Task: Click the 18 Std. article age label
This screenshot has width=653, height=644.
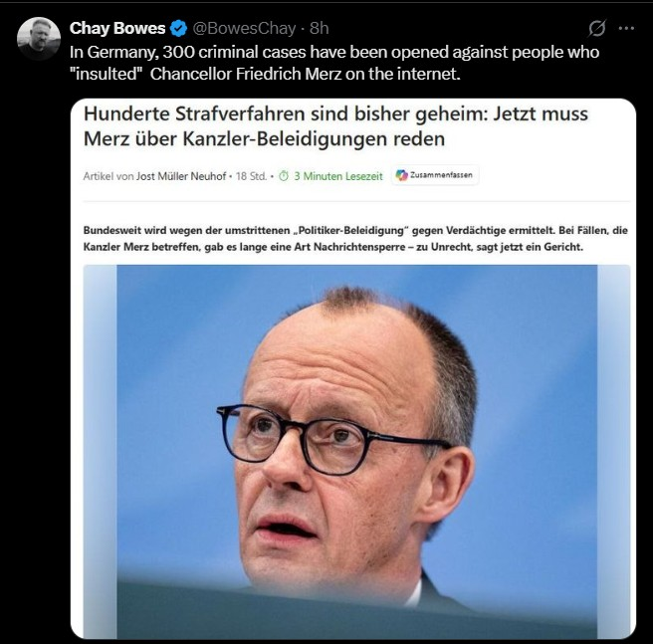Action: click(252, 176)
